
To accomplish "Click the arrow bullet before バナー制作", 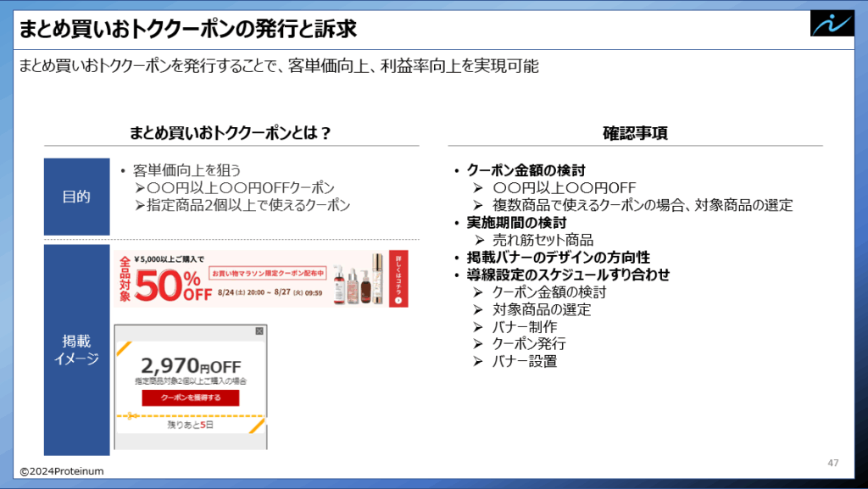I will pyautogui.click(x=478, y=327).
